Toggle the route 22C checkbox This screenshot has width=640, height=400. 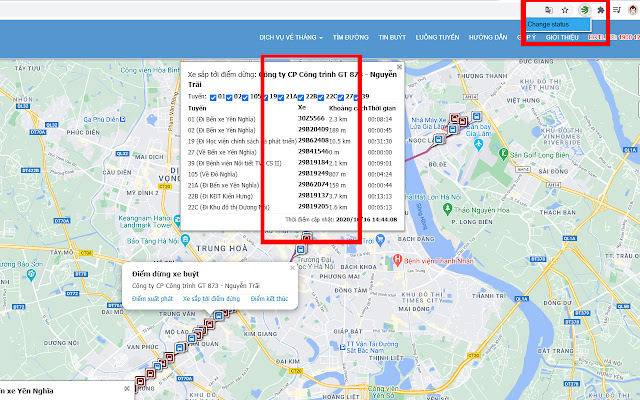coord(321,98)
